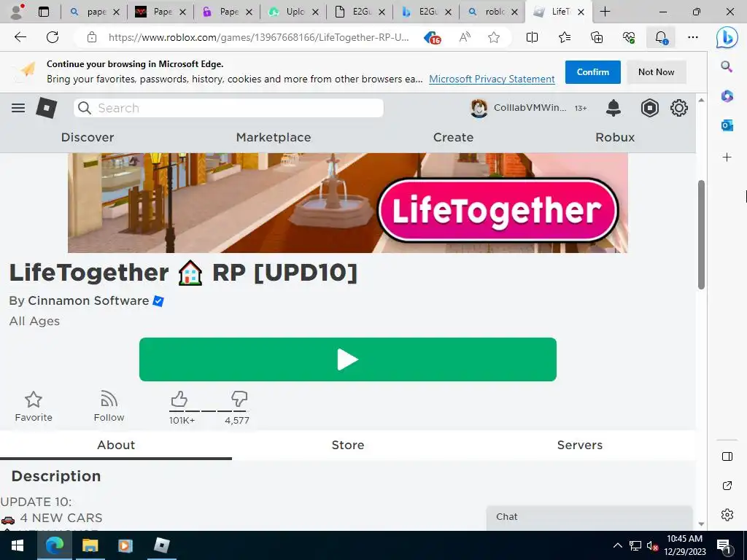Open Edge split screen view
The image size is (747, 560).
tap(532, 37)
